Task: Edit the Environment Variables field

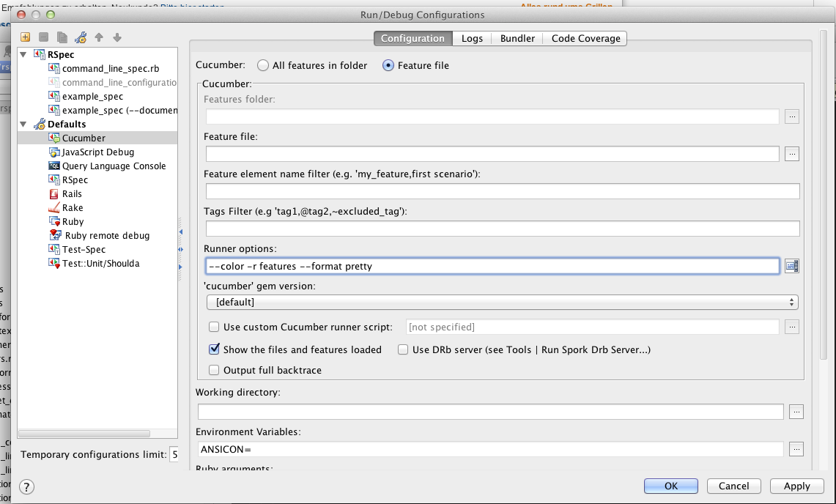Action: [x=490, y=449]
